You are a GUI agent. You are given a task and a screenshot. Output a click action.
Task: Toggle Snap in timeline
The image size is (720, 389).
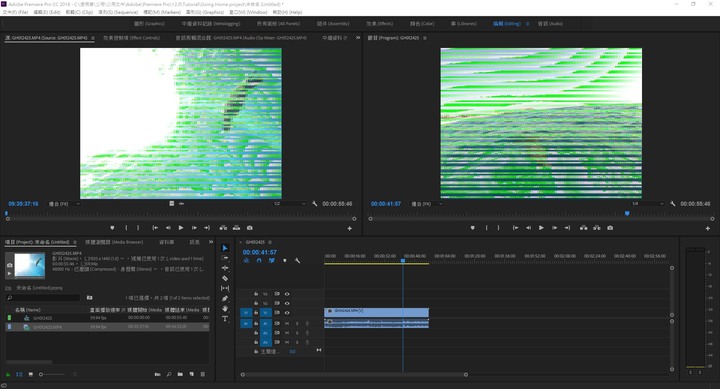[259, 260]
